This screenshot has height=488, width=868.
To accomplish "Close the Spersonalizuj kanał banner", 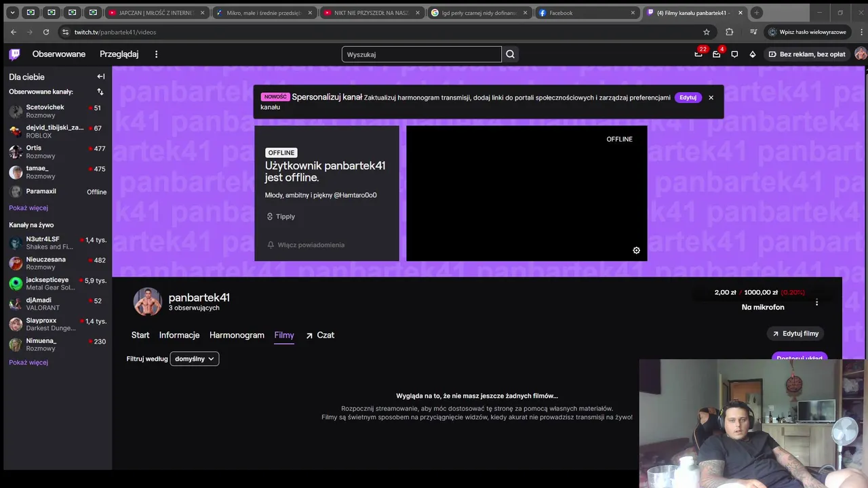I will pyautogui.click(x=711, y=98).
